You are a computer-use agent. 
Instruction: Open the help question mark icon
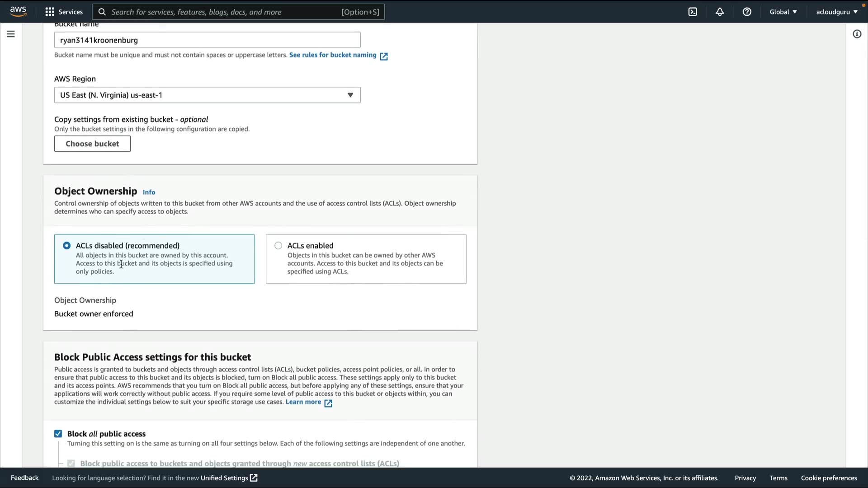pyautogui.click(x=747, y=12)
